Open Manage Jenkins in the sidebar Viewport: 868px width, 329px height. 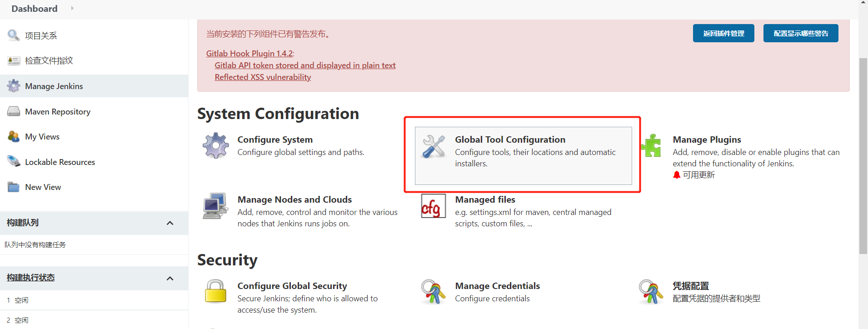pos(54,86)
